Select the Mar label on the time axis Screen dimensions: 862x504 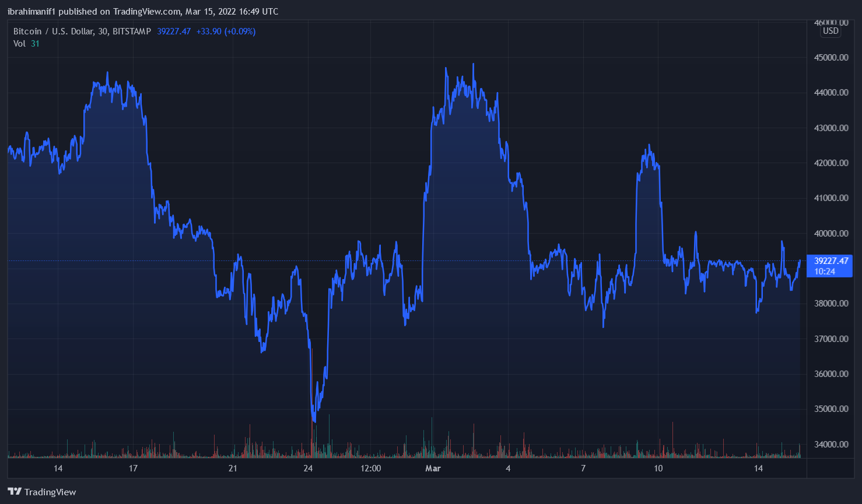433,468
